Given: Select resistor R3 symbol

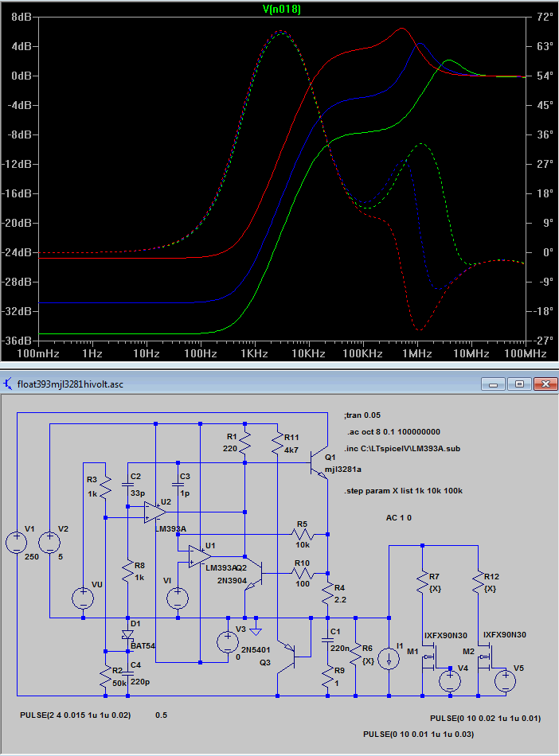Looking at the screenshot, I should [105, 486].
